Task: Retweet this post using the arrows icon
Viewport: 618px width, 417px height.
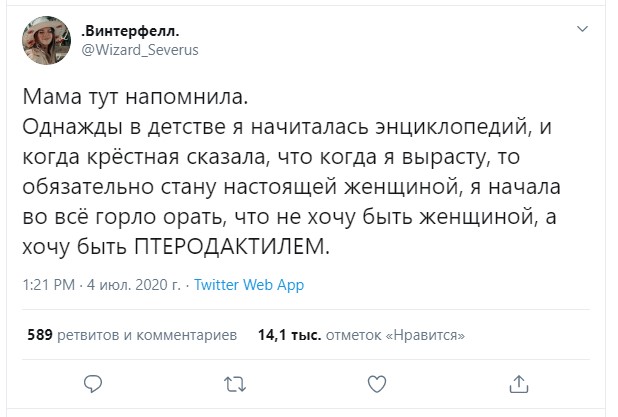Action: coord(234,383)
